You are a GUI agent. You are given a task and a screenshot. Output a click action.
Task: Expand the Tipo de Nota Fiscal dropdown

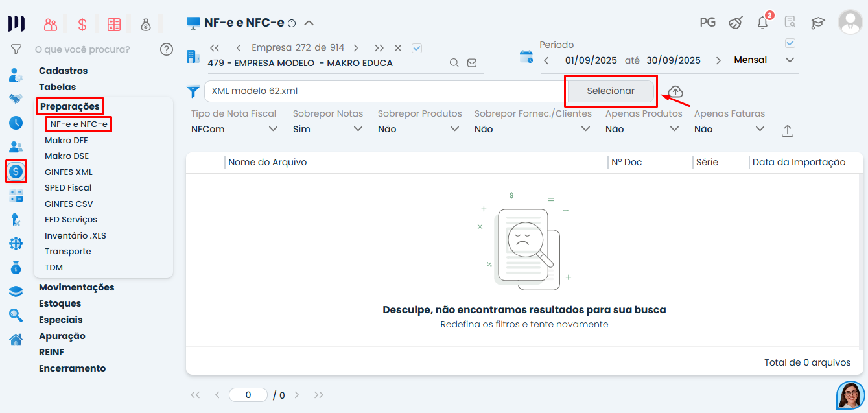[x=236, y=129]
